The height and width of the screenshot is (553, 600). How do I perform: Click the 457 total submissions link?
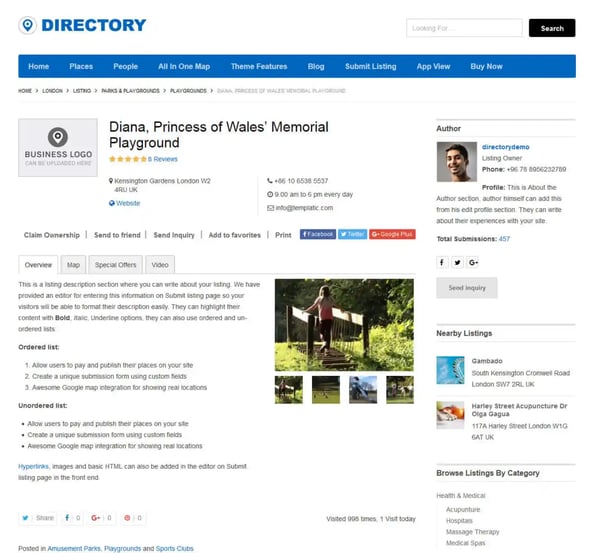click(x=504, y=239)
